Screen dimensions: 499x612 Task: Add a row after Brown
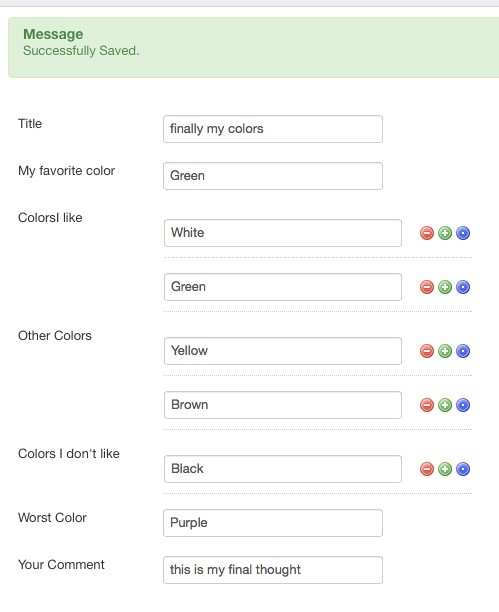(445, 405)
